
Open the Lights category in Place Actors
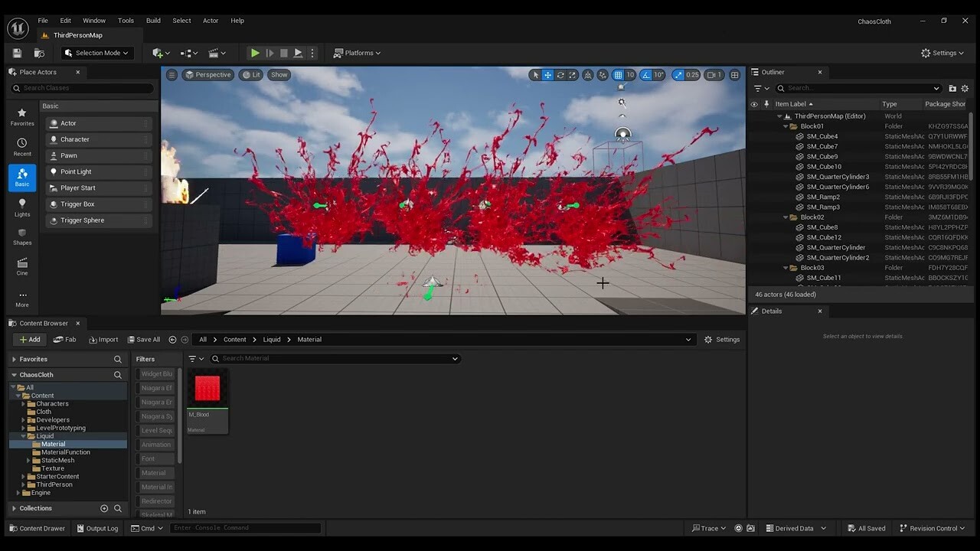pos(22,207)
